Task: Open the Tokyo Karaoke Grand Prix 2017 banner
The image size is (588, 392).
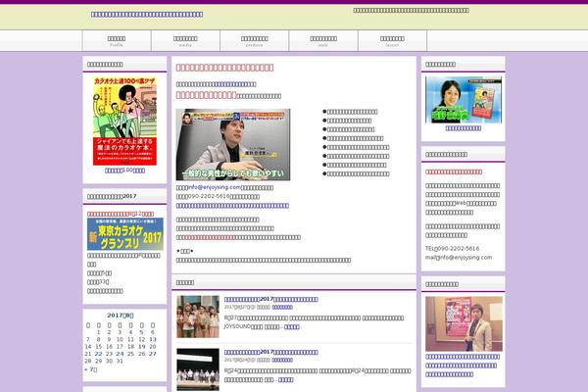Action: [x=124, y=234]
